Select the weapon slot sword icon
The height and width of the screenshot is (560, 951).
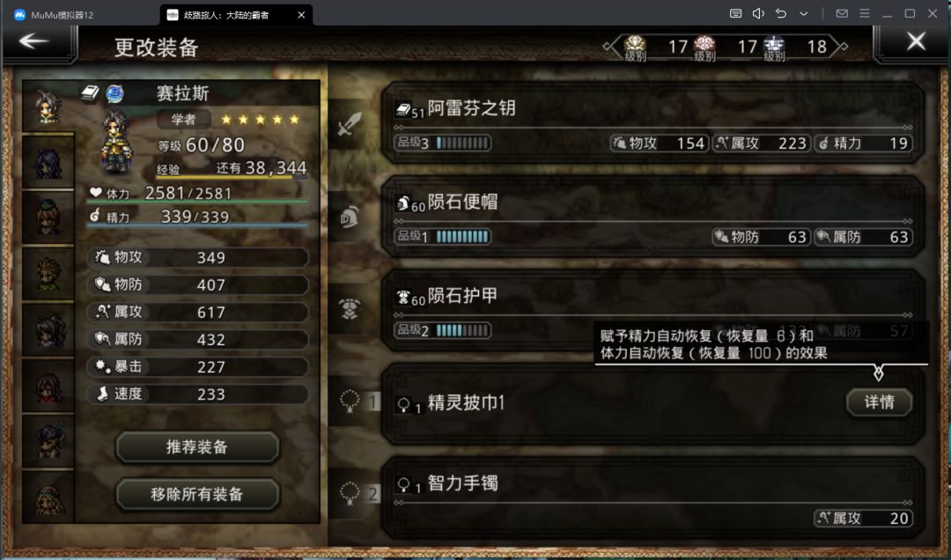pyautogui.click(x=350, y=124)
